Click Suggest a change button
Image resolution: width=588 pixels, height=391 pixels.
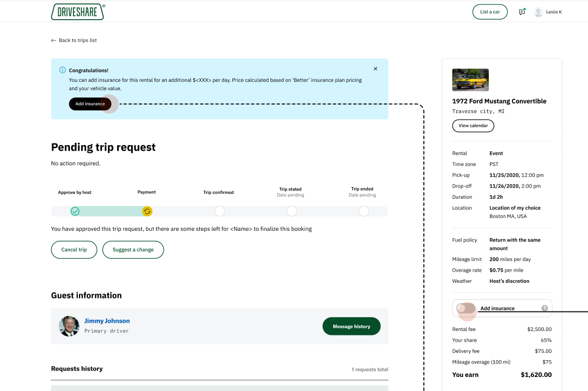pos(133,249)
